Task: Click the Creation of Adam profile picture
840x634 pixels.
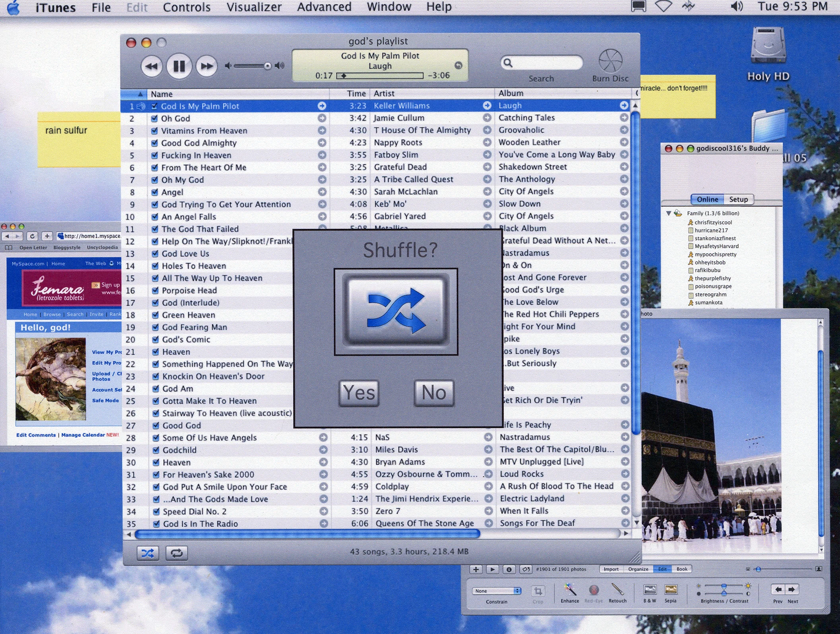Action: tap(51, 379)
